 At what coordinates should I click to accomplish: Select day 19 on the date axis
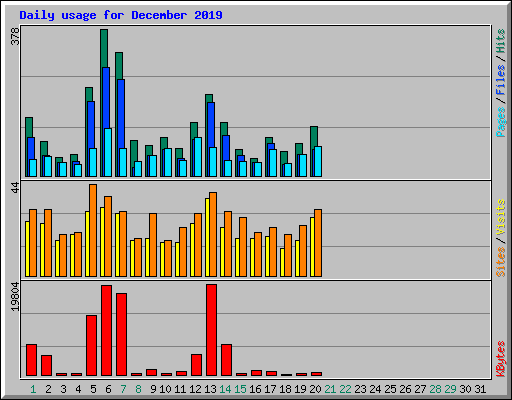300,389
